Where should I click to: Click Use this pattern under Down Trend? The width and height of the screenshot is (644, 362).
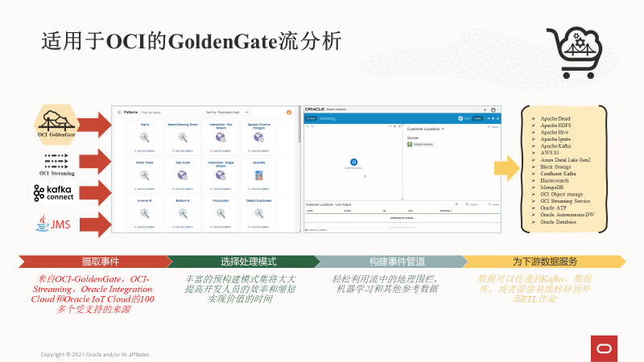(145, 189)
